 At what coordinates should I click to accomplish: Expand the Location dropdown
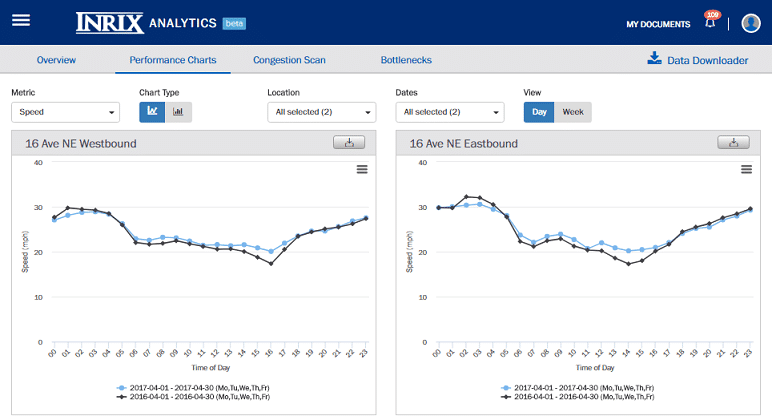tap(321, 113)
